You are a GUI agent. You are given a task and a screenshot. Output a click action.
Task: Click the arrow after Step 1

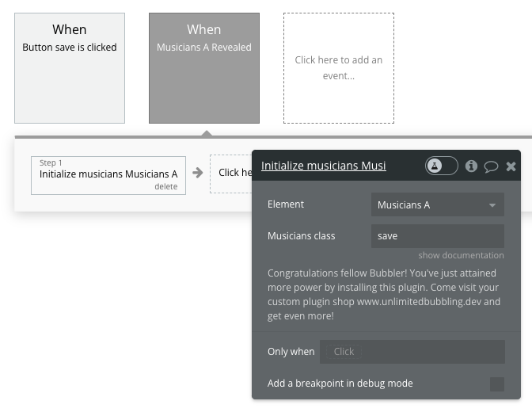pos(197,173)
